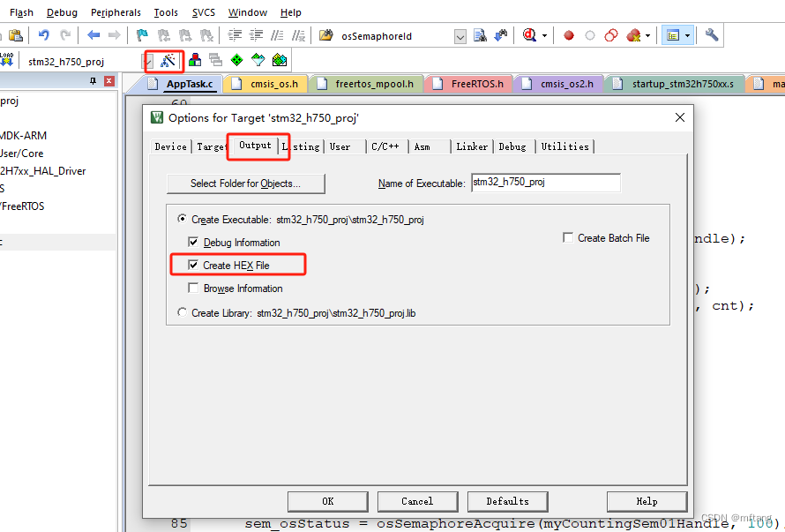Image resolution: width=785 pixels, height=532 pixels.
Task: Open the osSemaphoreId search dropdown
Action: [x=460, y=36]
